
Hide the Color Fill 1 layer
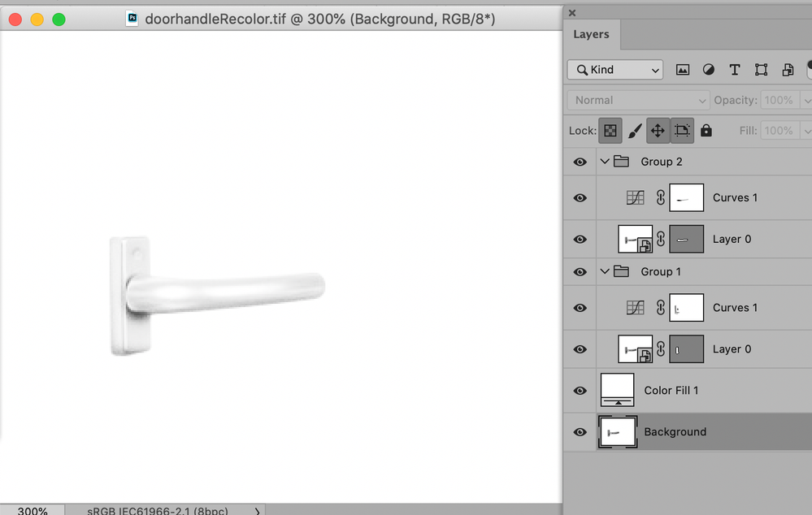pos(580,390)
